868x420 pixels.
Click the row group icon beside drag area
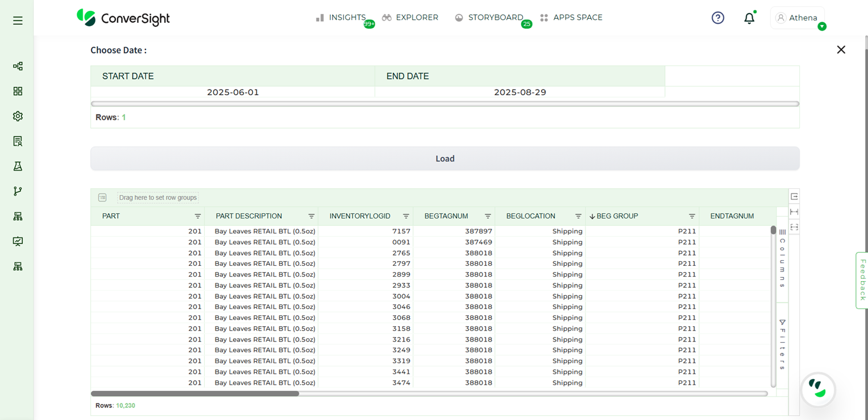coord(102,197)
